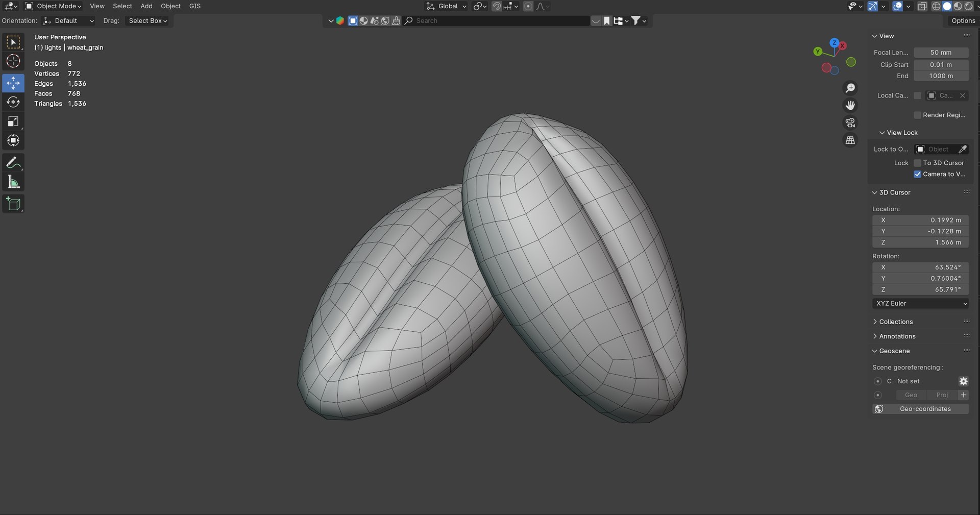Screen dimensions: 980x515
Task: Choose the Rotate tool
Action: (13, 102)
